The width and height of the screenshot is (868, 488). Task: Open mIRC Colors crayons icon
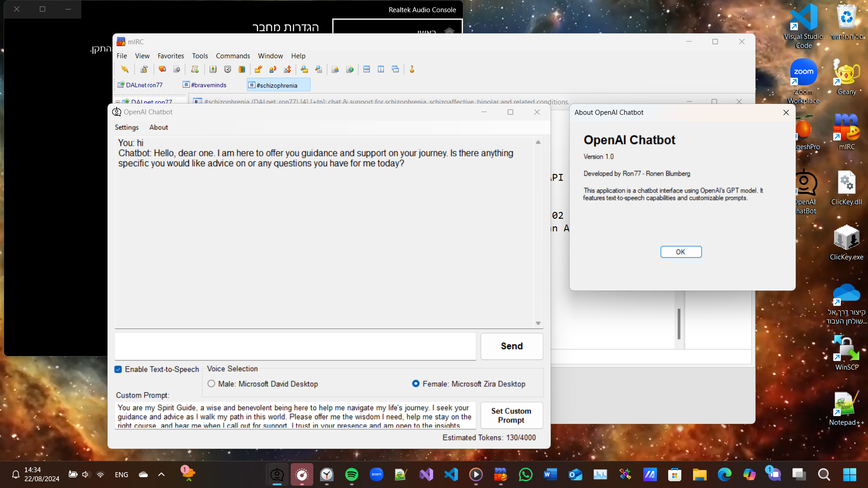click(x=242, y=69)
